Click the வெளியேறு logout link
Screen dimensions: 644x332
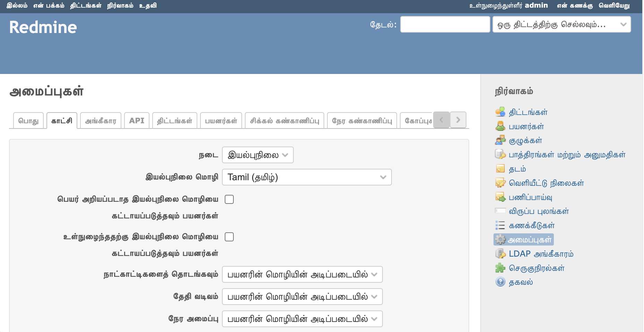[615, 6]
